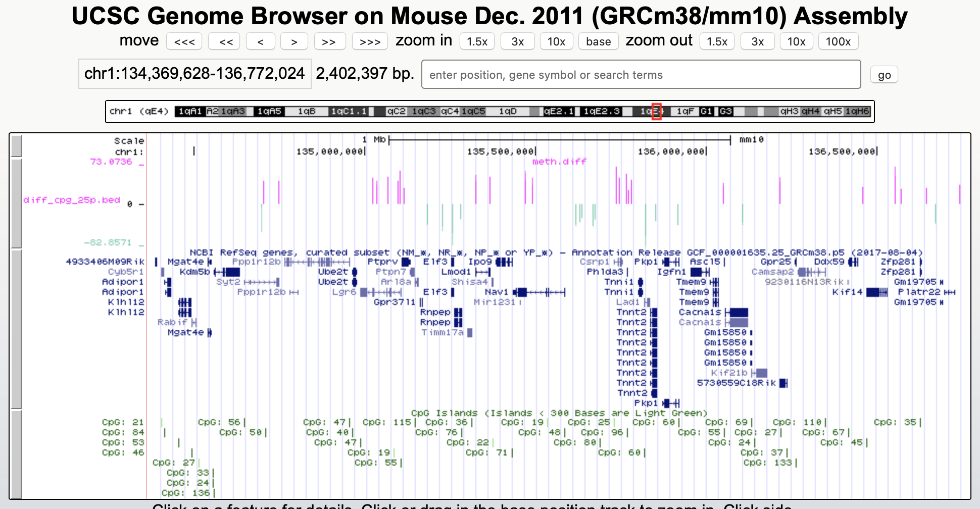Click the diff_cpg_25p.bed track label
Screen dimensions: 980x509
[x=72, y=200]
